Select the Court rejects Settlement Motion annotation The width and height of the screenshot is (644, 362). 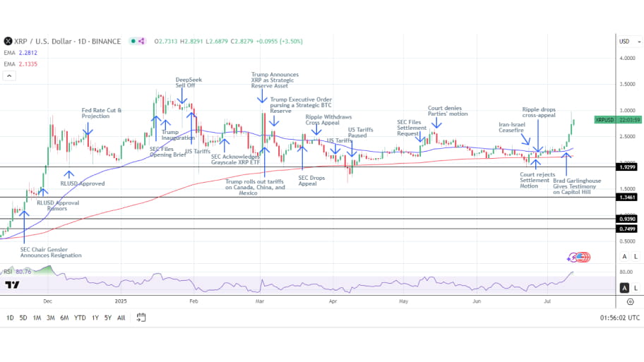click(x=537, y=180)
